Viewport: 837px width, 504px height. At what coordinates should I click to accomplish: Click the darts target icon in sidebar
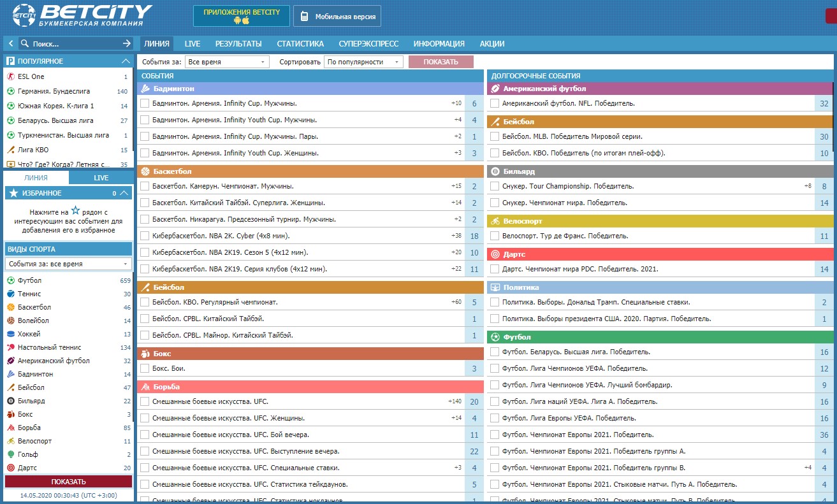pos(11,468)
